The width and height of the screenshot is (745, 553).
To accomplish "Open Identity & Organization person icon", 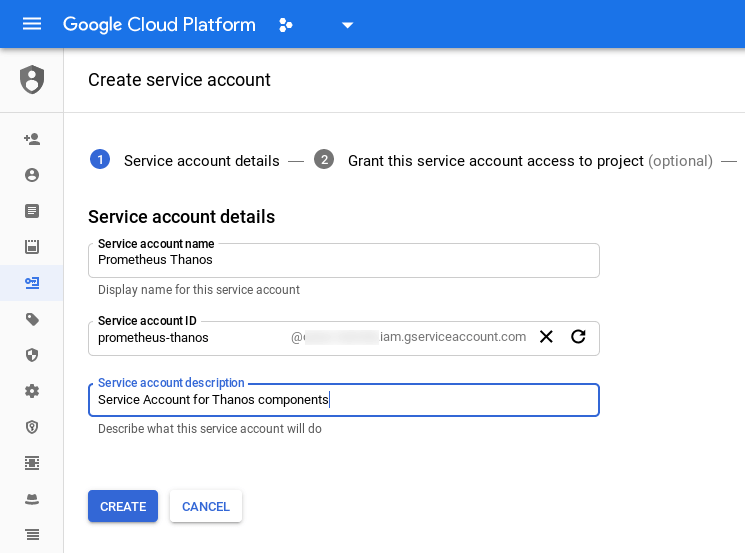I will point(32,175).
